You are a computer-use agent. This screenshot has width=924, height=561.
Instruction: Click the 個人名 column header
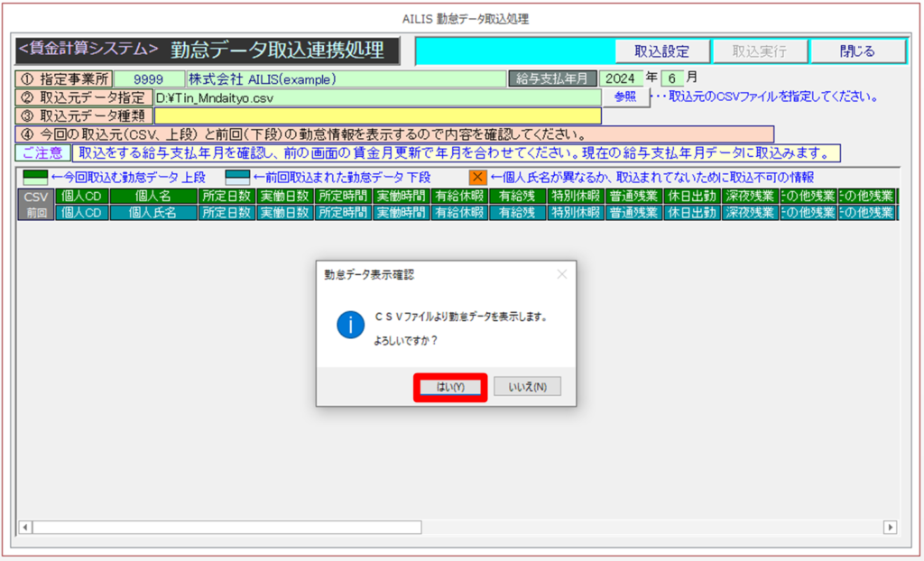(152, 196)
